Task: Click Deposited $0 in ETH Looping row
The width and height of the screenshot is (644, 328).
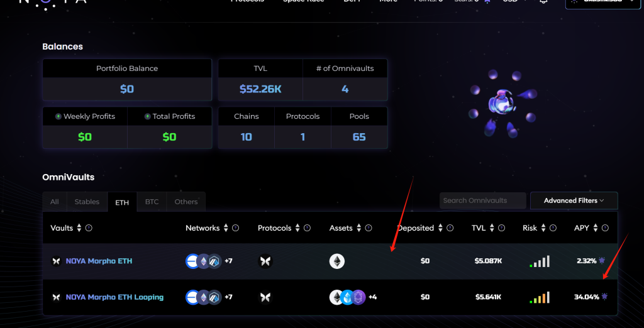Action: coord(425,297)
